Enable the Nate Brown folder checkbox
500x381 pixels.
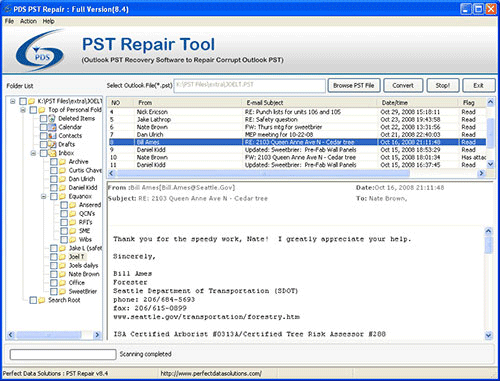[x=53, y=274]
